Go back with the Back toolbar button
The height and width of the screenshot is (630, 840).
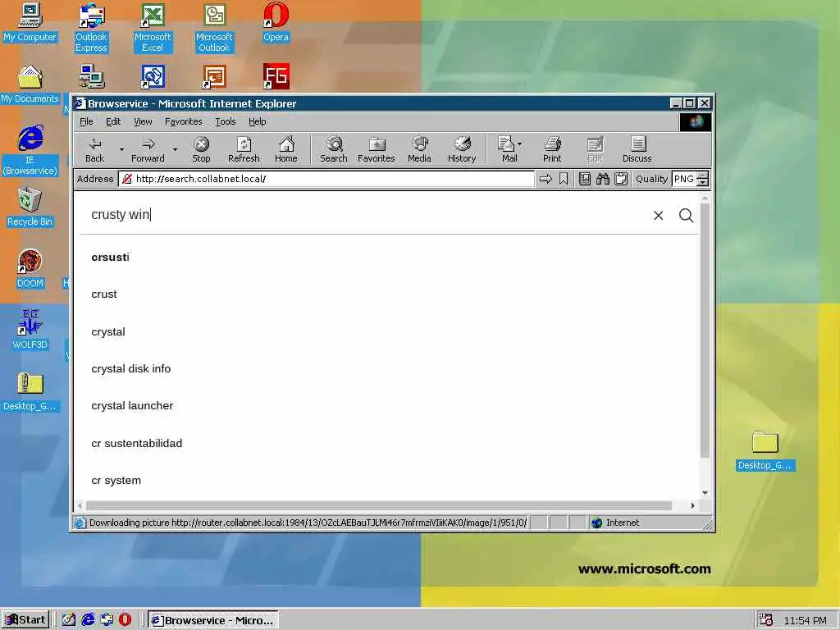point(95,149)
